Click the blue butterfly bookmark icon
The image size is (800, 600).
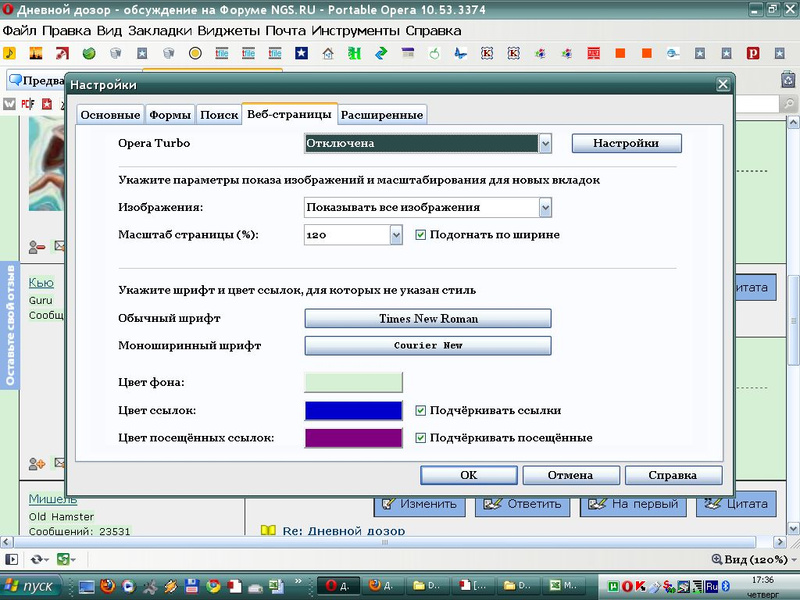tap(459, 53)
